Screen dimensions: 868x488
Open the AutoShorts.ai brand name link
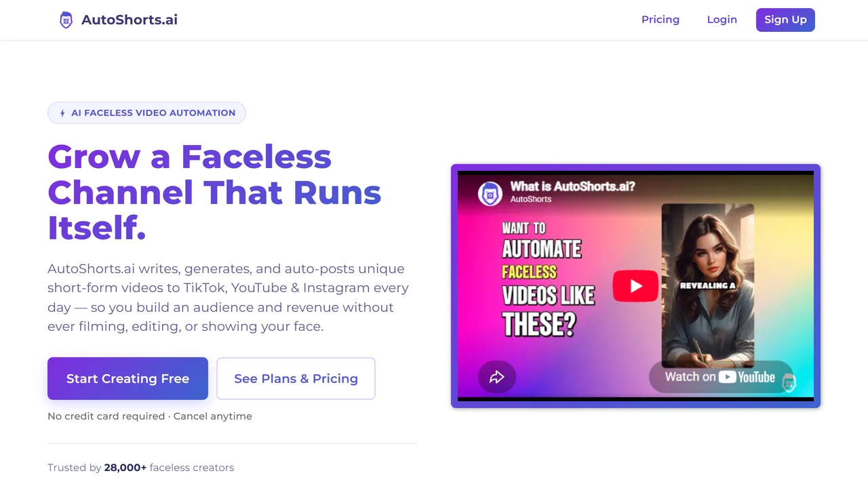[x=130, y=20]
